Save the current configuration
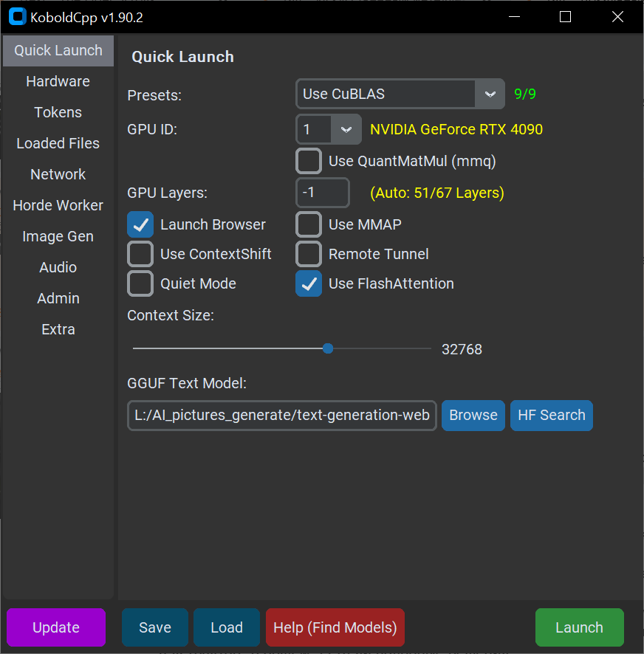The height and width of the screenshot is (654, 644). coord(155,627)
